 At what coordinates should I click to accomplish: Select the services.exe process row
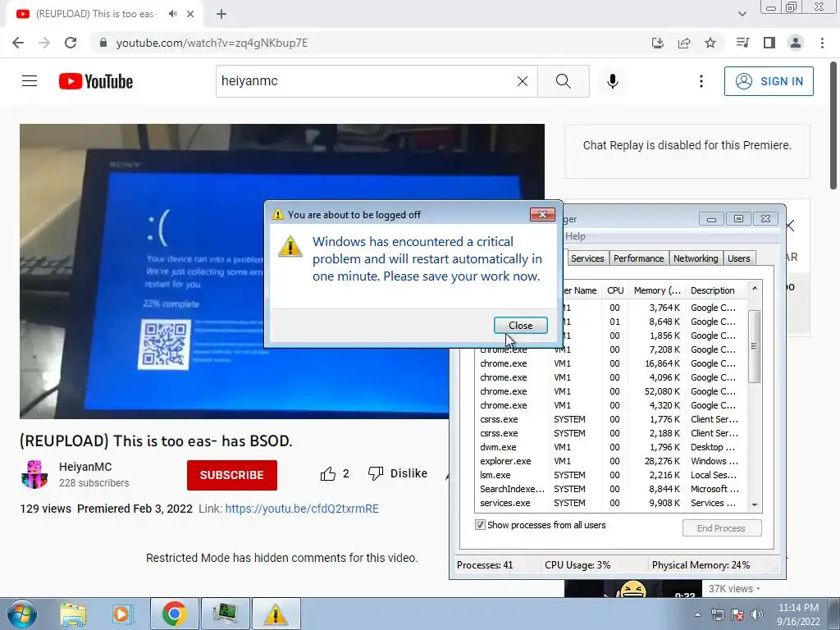click(x=610, y=503)
